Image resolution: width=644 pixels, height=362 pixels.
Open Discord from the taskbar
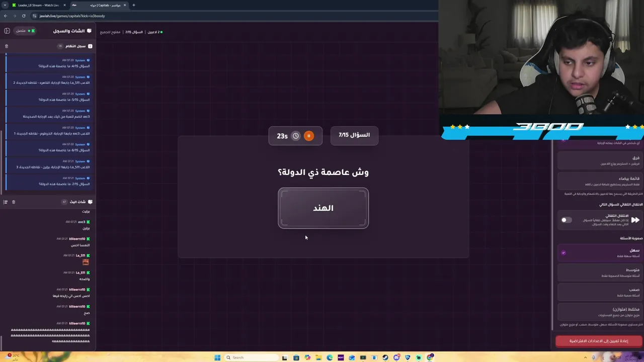(396, 357)
